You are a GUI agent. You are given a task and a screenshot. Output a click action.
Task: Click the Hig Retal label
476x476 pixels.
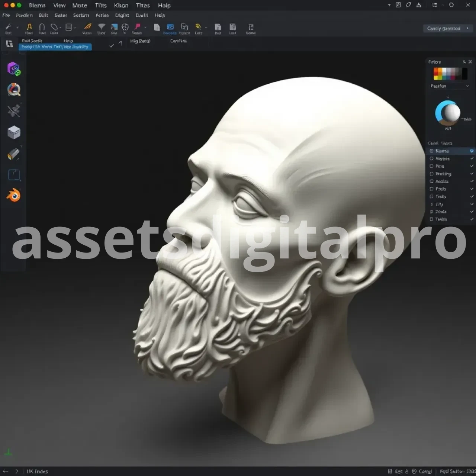click(140, 41)
